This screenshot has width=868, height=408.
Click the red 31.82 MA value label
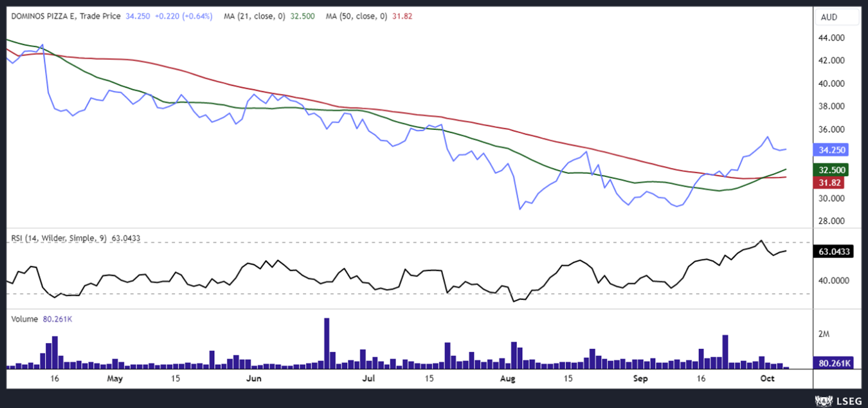829,183
